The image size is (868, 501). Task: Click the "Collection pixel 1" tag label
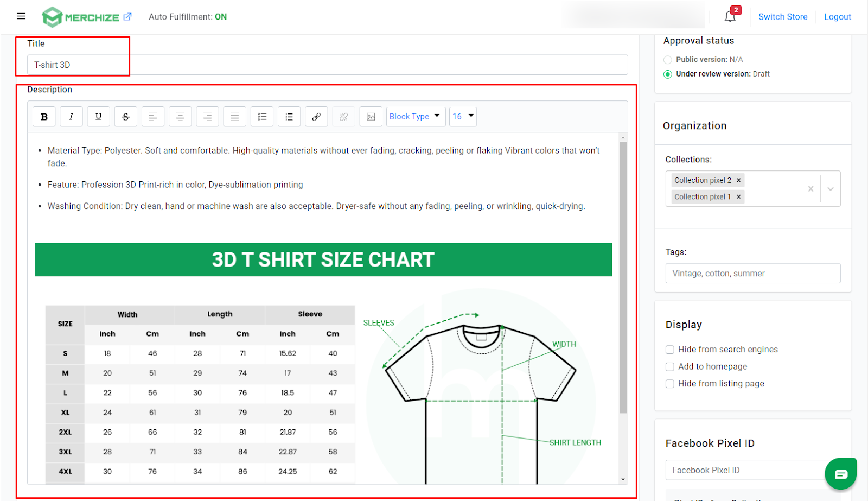[703, 197]
